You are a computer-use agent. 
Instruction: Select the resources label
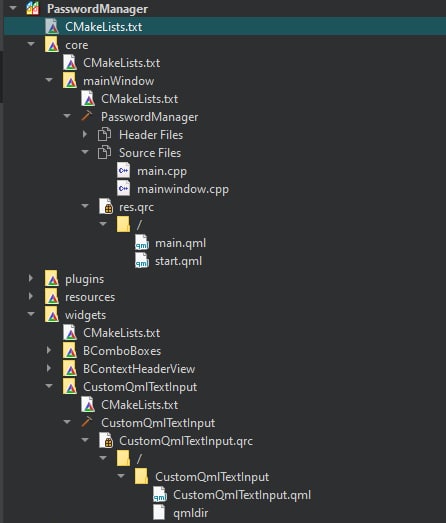(90, 297)
